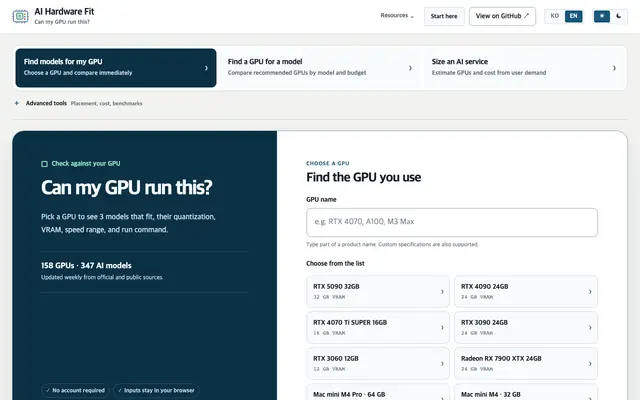Click the Start here button

click(444, 16)
